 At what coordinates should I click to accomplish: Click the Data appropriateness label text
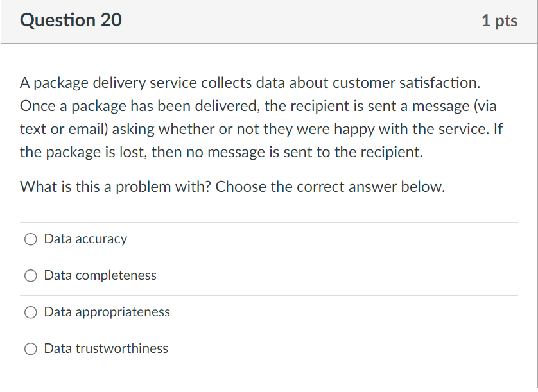pos(106,312)
